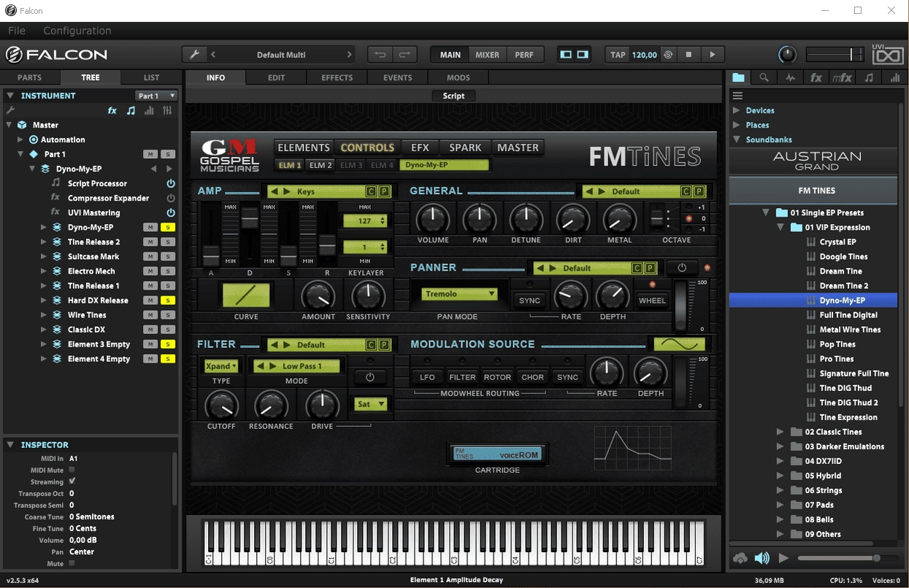Click the browser hamburger menu icon
The width and height of the screenshot is (909, 588).
click(x=737, y=96)
